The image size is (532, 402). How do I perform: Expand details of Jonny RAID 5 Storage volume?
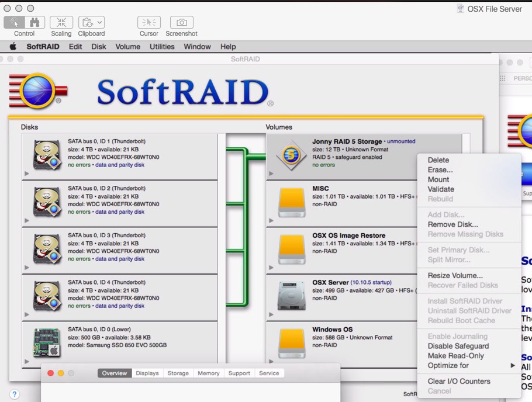(271, 174)
